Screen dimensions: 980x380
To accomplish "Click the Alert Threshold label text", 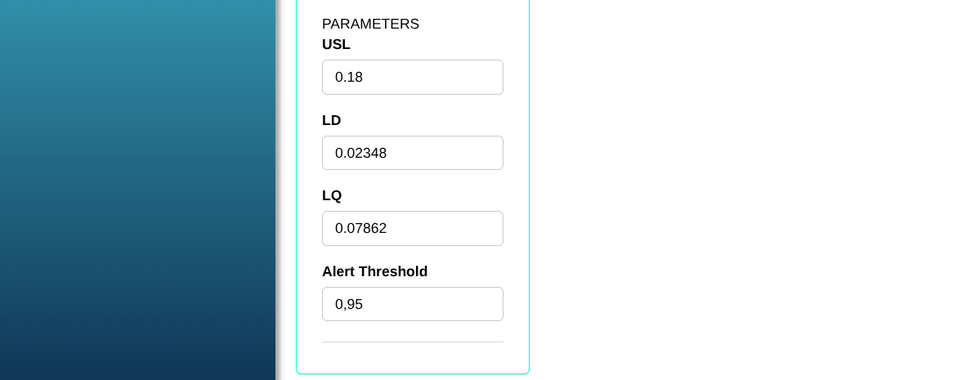I will point(374,271).
